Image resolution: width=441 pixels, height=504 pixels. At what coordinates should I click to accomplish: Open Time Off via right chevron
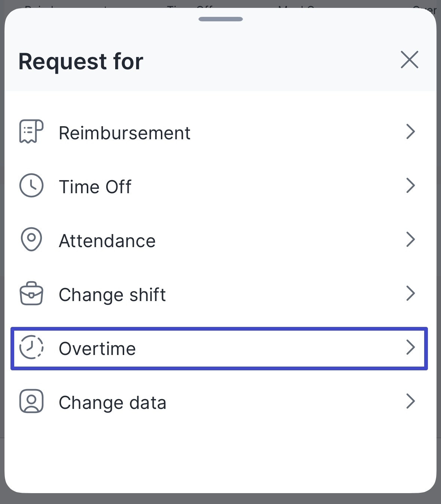point(411,186)
